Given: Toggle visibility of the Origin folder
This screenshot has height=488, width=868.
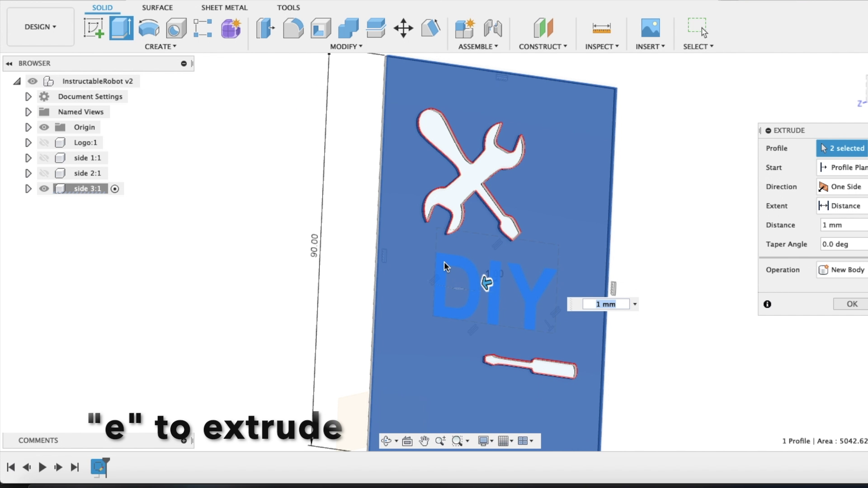Looking at the screenshot, I should point(44,127).
